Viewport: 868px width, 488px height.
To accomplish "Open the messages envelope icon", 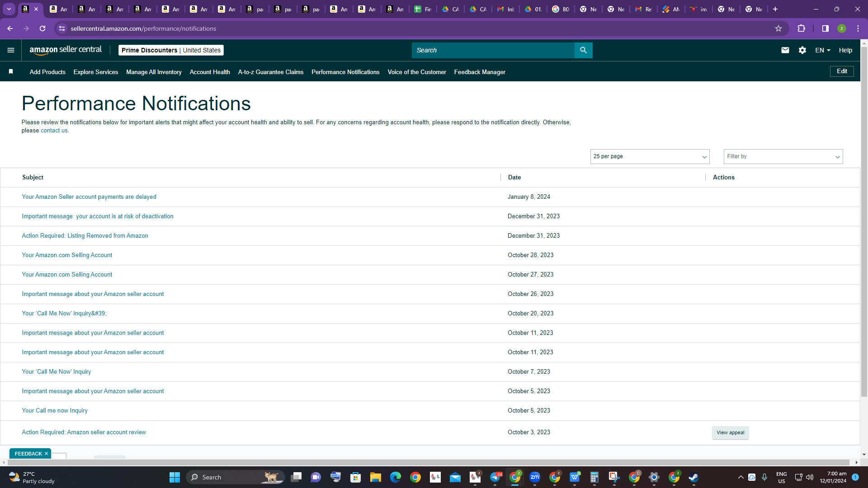I will point(785,50).
